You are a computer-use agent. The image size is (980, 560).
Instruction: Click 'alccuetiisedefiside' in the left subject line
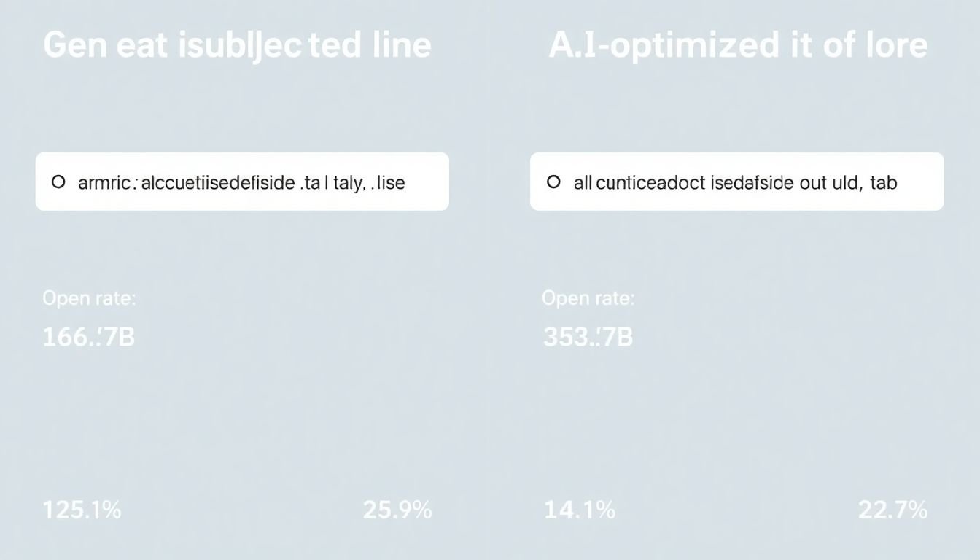click(216, 182)
